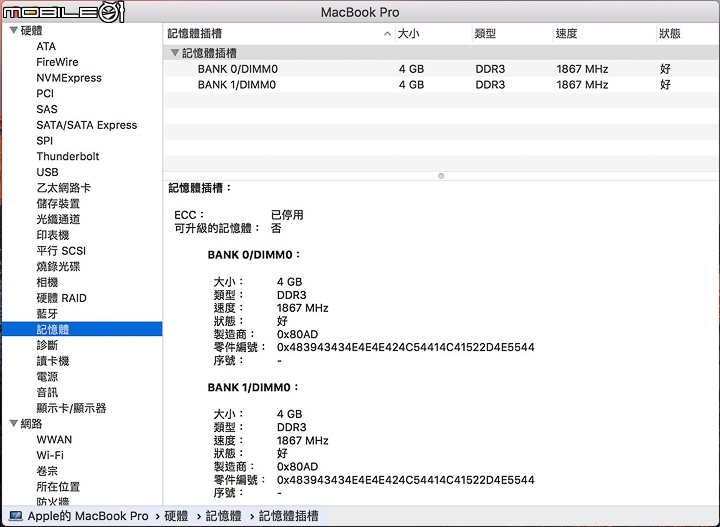Click 硬體 in the bottom path bar
The width and height of the screenshot is (720, 527).
coord(176,516)
